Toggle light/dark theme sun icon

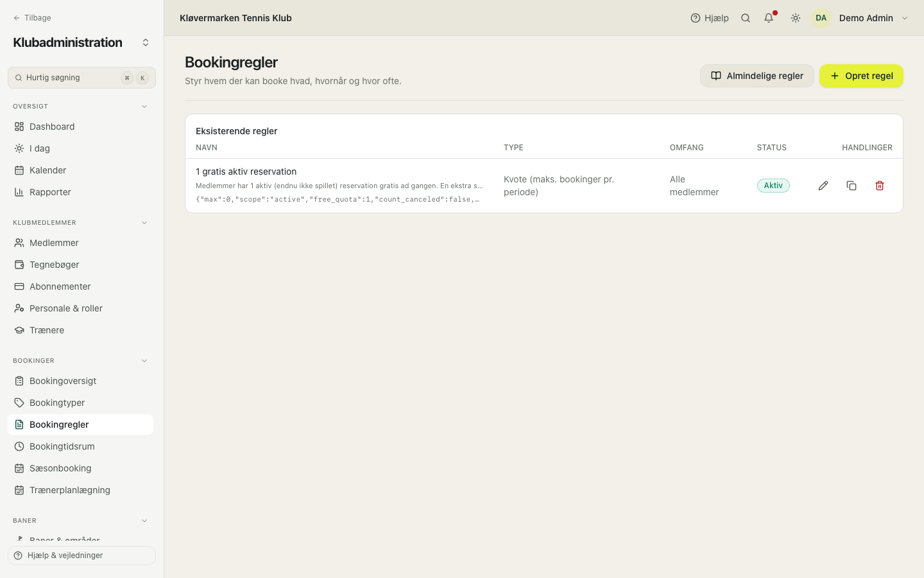pos(796,18)
